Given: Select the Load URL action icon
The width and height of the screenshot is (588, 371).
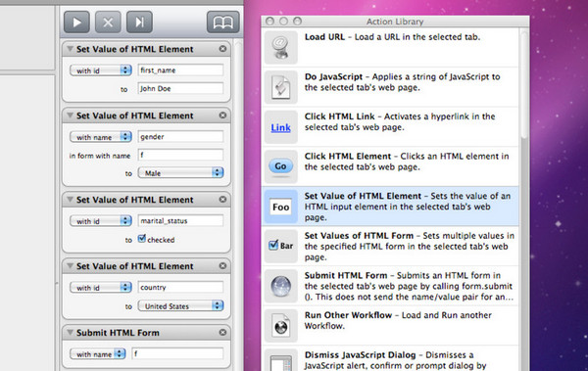Looking at the screenshot, I should [281, 47].
